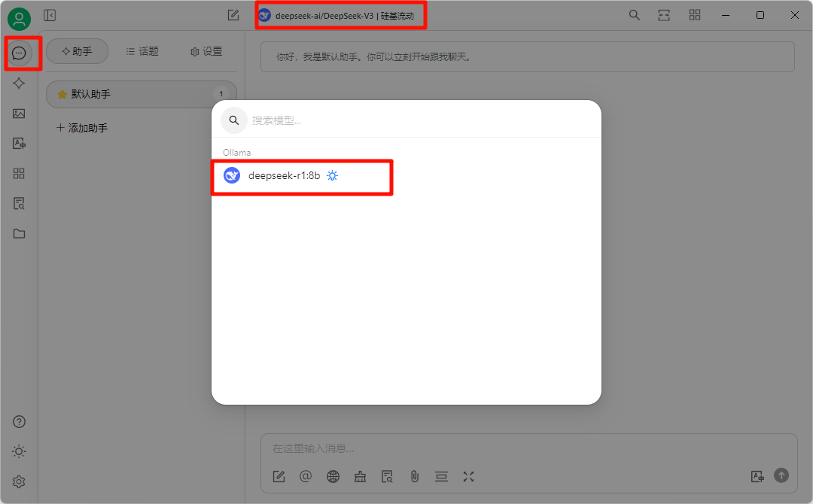The height and width of the screenshot is (504, 813).
Task: Open the search icon in title bar
Action: click(634, 16)
